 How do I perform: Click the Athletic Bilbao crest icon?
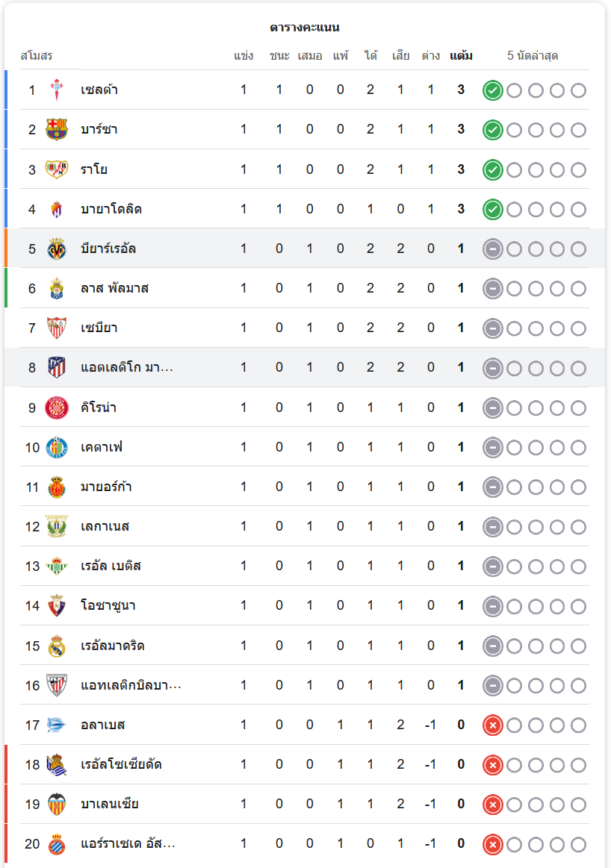pyautogui.click(x=57, y=685)
